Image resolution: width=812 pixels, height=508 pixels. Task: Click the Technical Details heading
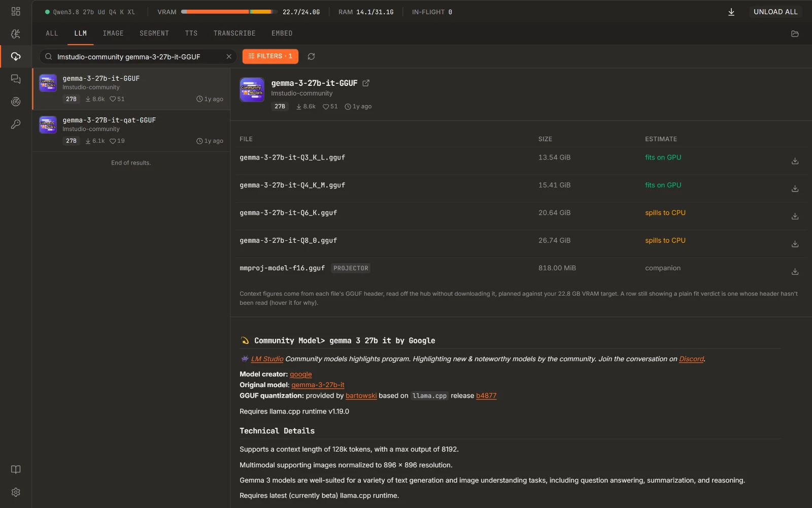pyautogui.click(x=277, y=431)
